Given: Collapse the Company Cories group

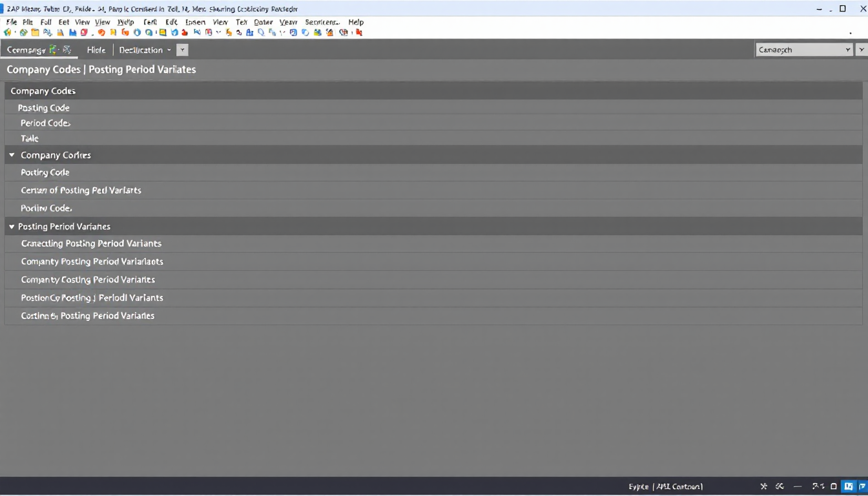Looking at the screenshot, I should pyautogui.click(x=12, y=155).
